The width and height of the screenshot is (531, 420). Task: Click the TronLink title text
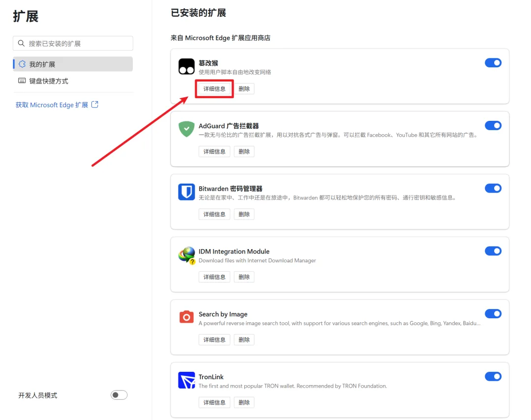pyautogui.click(x=211, y=377)
